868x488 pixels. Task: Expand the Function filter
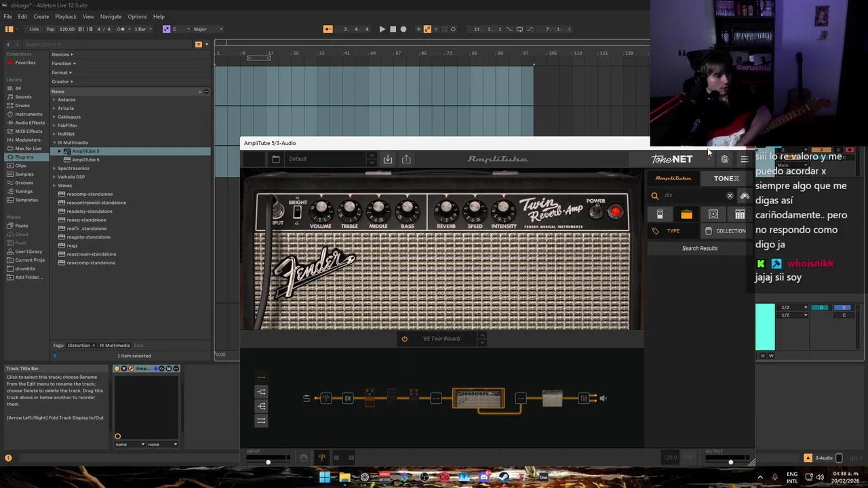point(64,63)
